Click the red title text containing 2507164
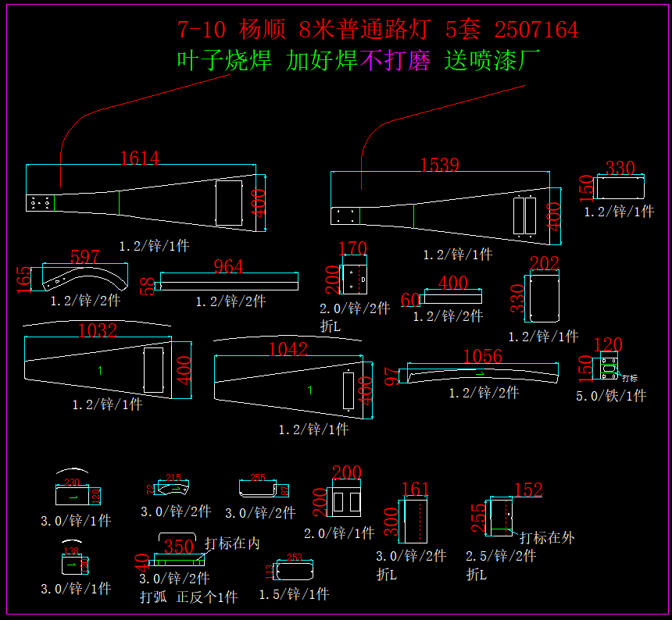672x620 pixels. [377, 30]
